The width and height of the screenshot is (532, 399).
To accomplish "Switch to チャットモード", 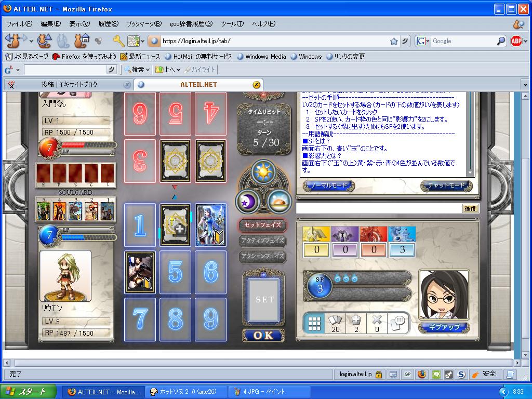I will pyautogui.click(x=446, y=185).
